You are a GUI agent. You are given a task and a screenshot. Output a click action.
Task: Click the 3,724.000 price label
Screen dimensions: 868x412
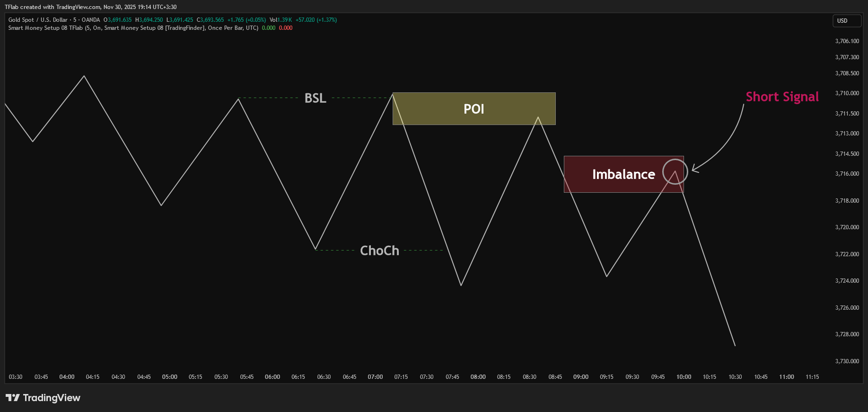coord(847,281)
